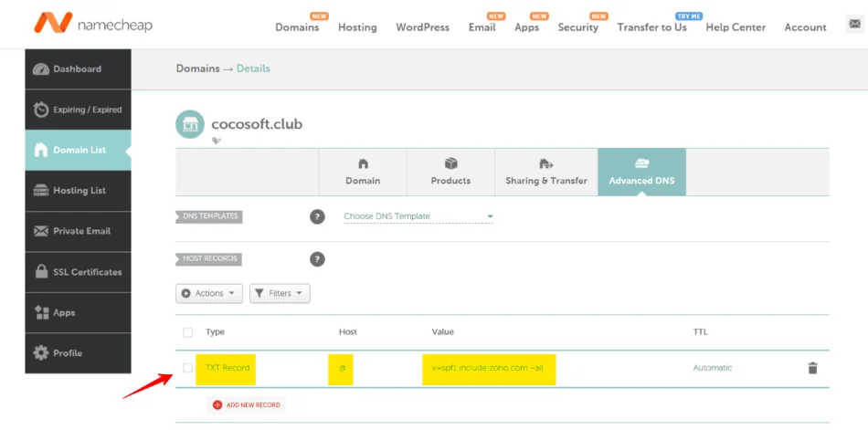Expand the Choose DNS Template dropdown
Image resolution: width=868 pixels, height=430 pixels.
pos(418,216)
